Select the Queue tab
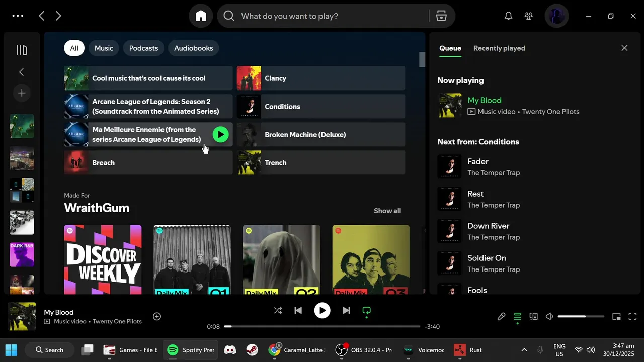 pyautogui.click(x=450, y=48)
